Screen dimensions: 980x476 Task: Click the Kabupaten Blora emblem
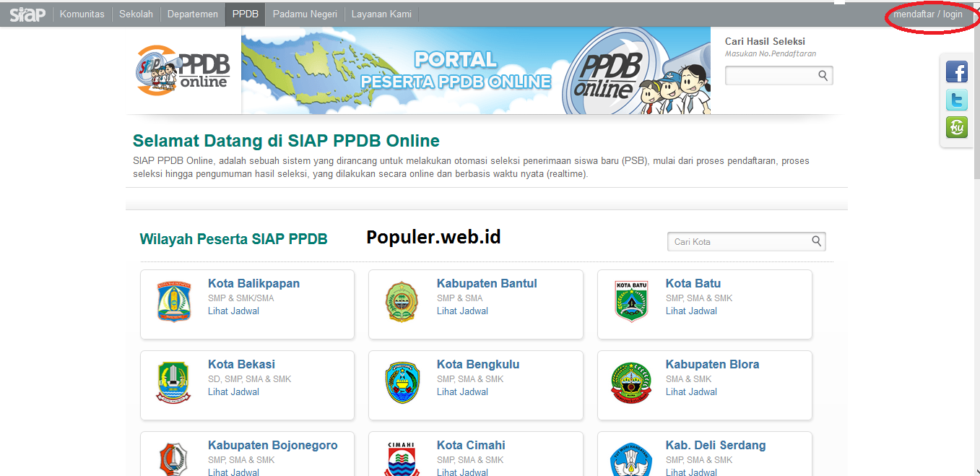pos(631,382)
